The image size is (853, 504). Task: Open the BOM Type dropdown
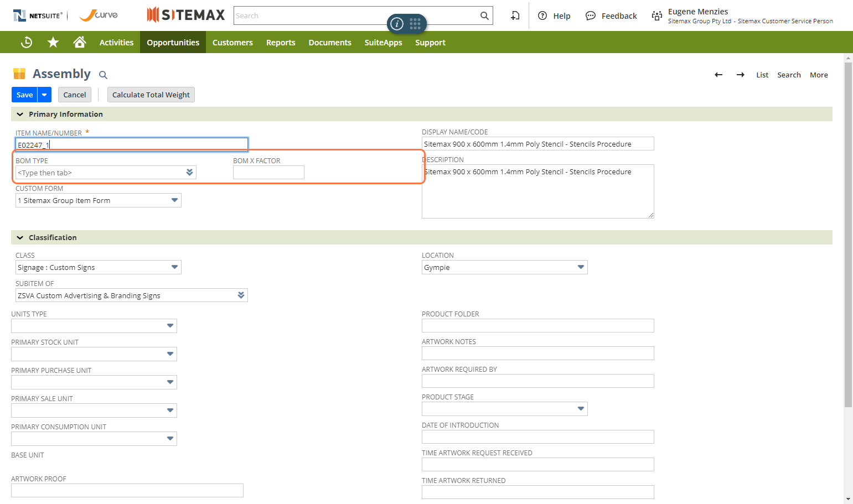click(x=190, y=173)
